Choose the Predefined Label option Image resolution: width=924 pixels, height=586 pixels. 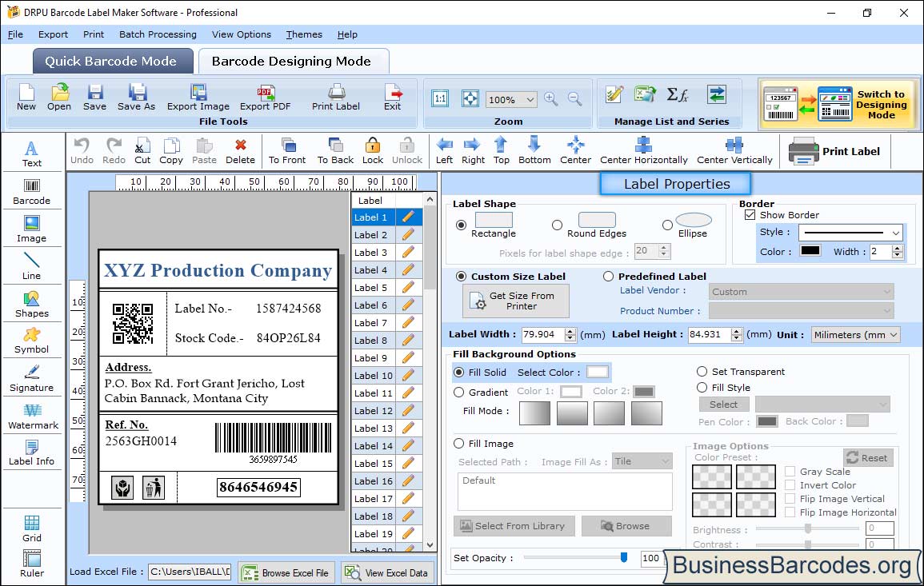[608, 277]
